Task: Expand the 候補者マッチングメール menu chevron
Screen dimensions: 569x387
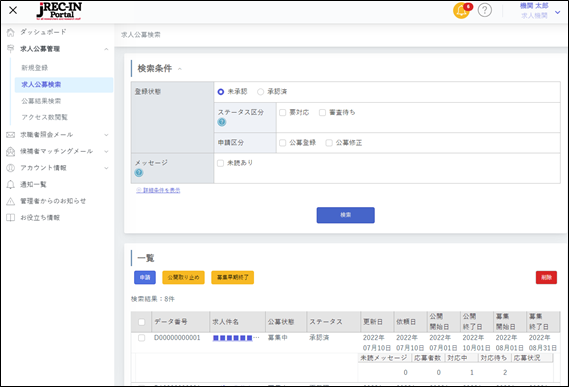Action: point(106,151)
